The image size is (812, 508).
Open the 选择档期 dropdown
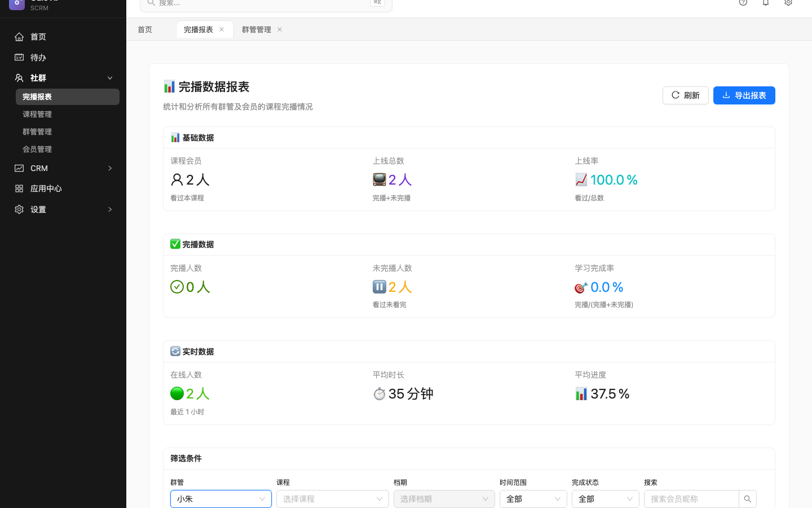coord(444,499)
